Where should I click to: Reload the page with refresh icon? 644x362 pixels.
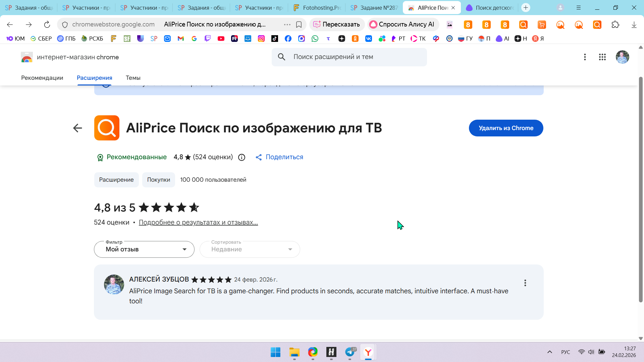pyautogui.click(x=47, y=24)
